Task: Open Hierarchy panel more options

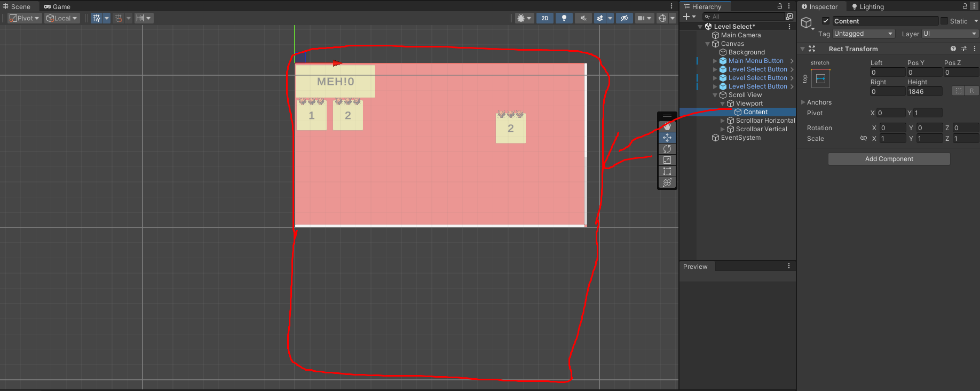Action: point(789,6)
